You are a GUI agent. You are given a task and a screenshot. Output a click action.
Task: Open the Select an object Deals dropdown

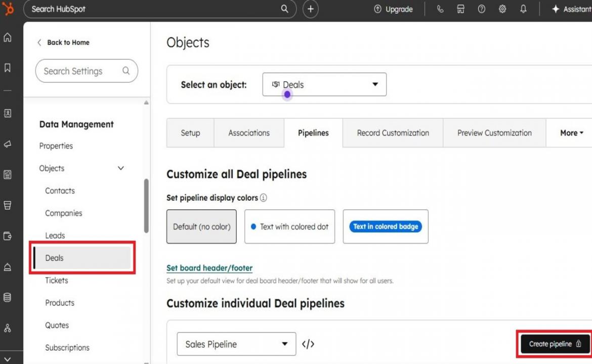click(324, 84)
